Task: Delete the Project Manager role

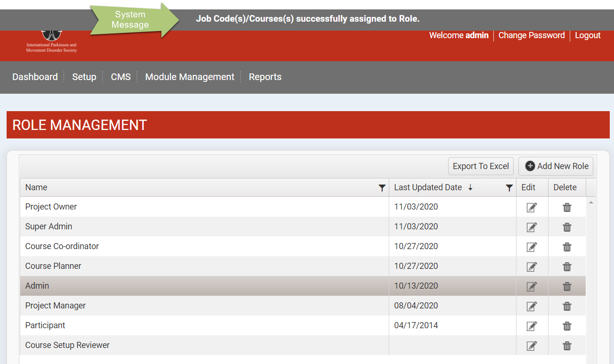Action: tap(567, 306)
